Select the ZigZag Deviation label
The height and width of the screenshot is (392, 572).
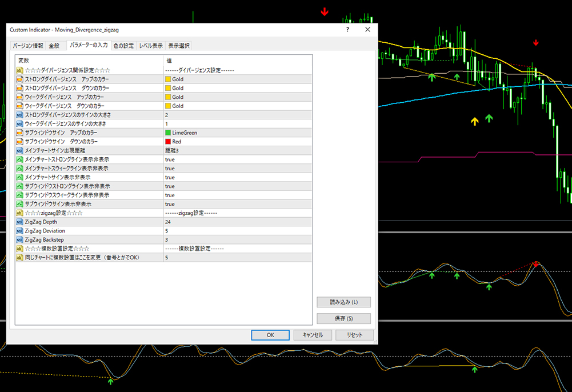[x=45, y=231]
